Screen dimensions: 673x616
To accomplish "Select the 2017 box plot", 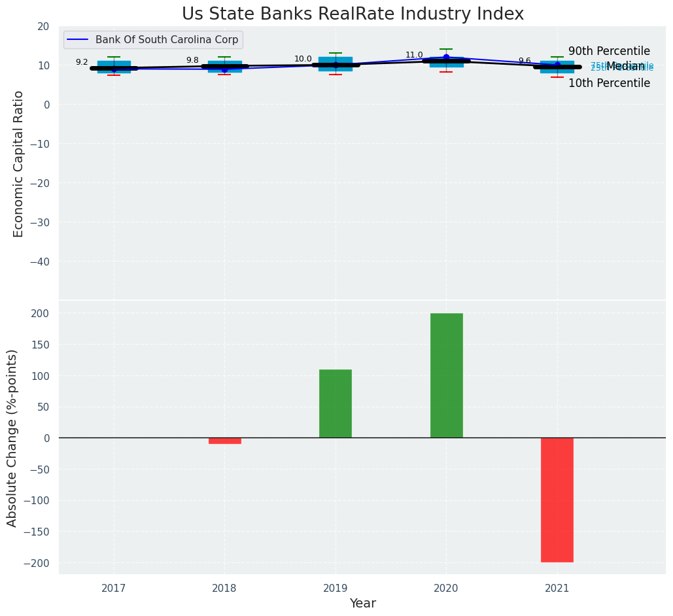I will (x=114, y=67).
